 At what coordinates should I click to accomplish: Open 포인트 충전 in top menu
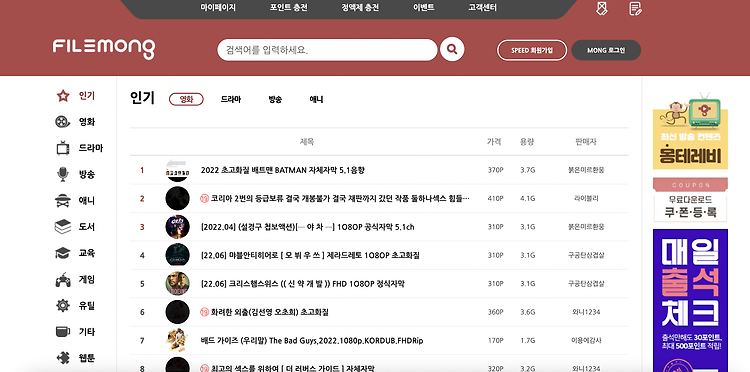tap(288, 8)
